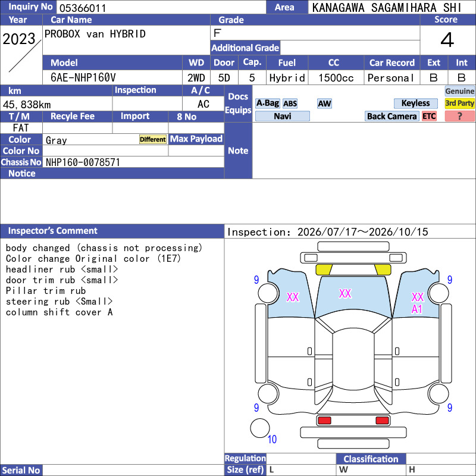Click the Genuine tag
Screen dimensions: 476x476
point(459,91)
